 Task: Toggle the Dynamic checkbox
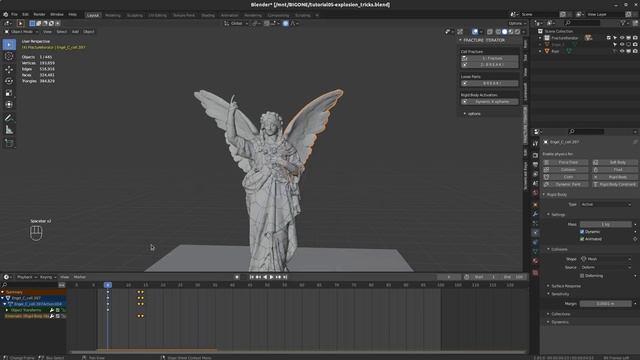[582, 231]
